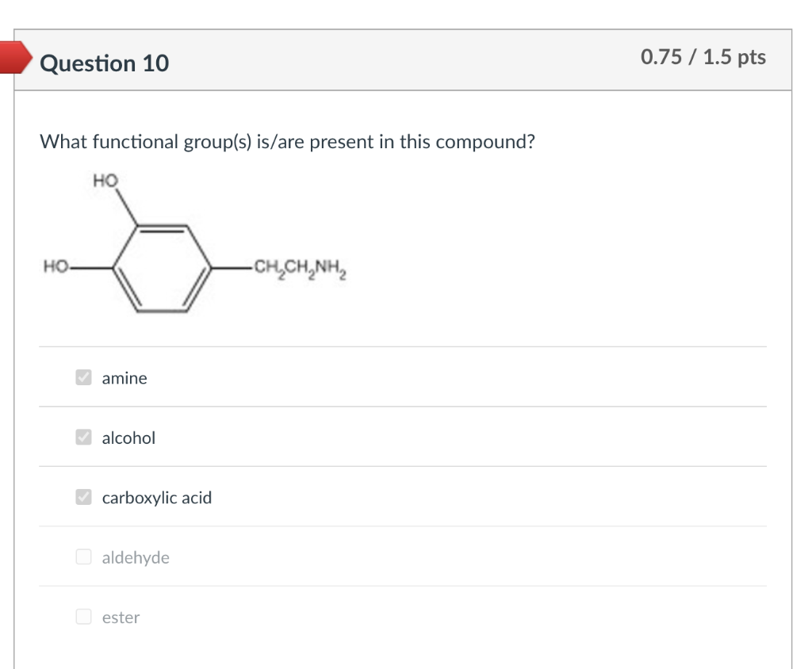Select the checked icon next to alcohol

pyautogui.click(x=82, y=438)
